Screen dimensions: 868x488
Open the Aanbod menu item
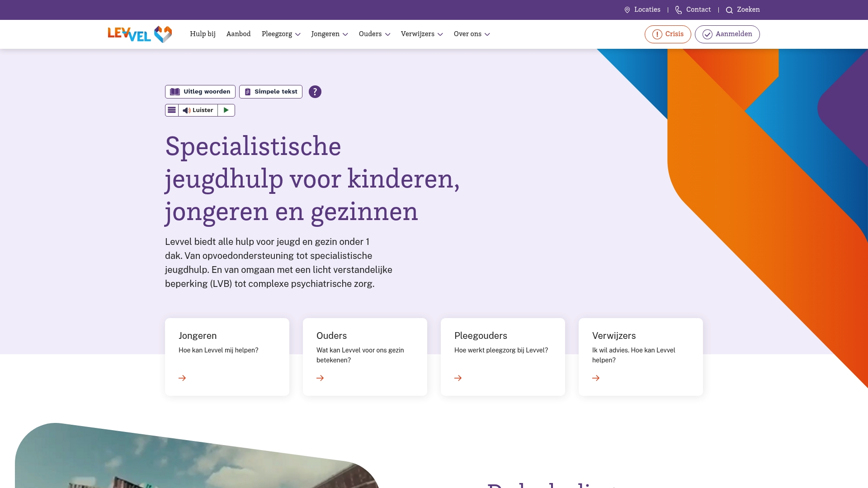pyautogui.click(x=238, y=34)
